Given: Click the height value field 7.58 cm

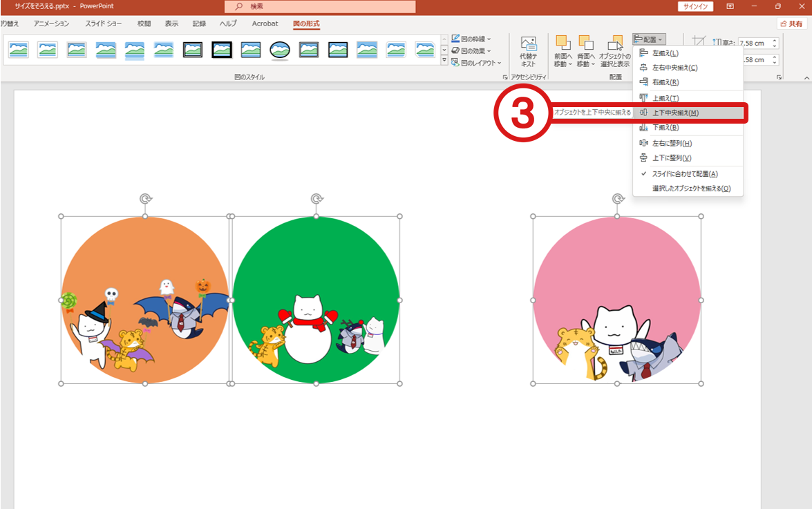Looking at the screenshot, I should [755, 43].
